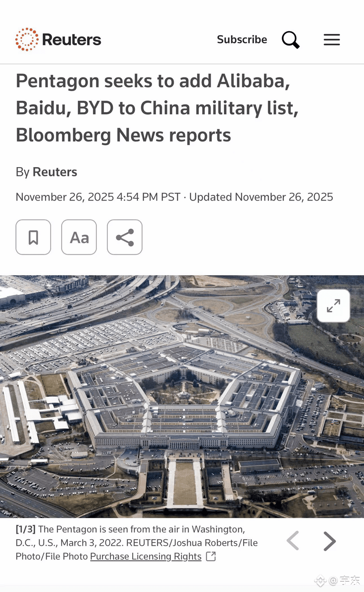
Task: Click the photo caption about Washington, D.C.
Action: 137,542
